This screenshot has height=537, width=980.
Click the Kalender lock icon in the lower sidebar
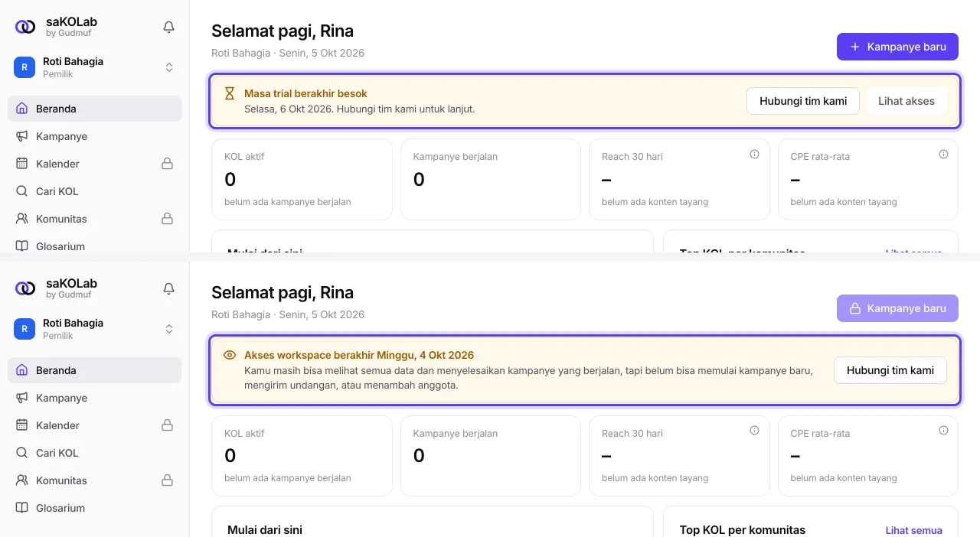click(x=167, y=425)
